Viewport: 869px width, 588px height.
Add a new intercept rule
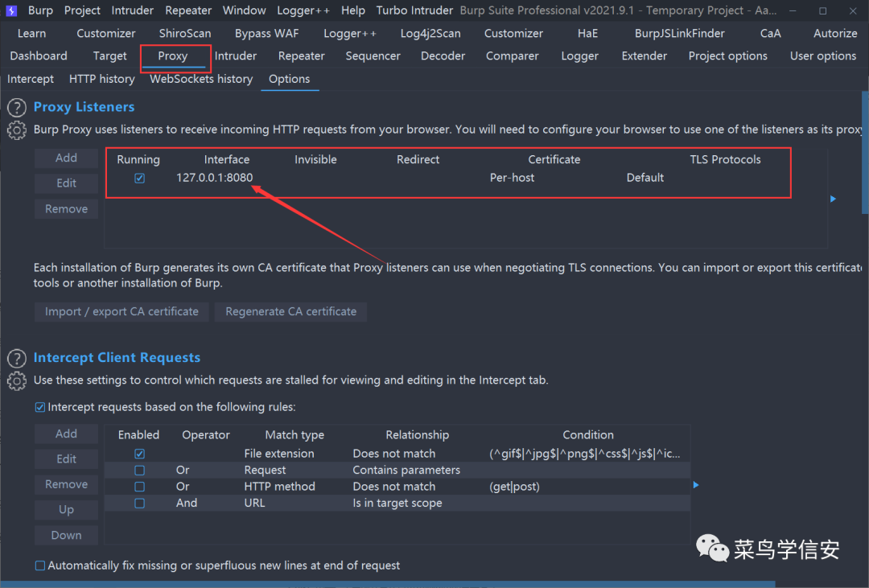[67, 434]
